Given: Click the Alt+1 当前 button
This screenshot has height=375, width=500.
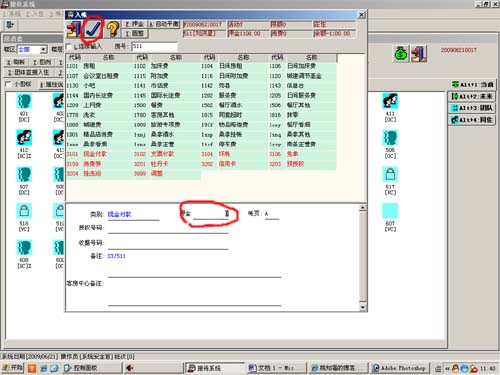Looking at the screenshot, I should 472,85.
